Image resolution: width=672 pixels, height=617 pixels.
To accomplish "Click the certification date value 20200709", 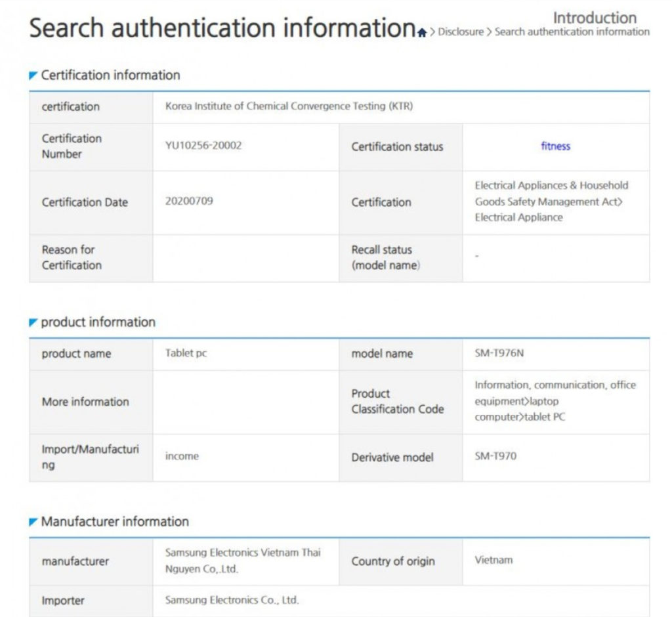I will [189, 201].
